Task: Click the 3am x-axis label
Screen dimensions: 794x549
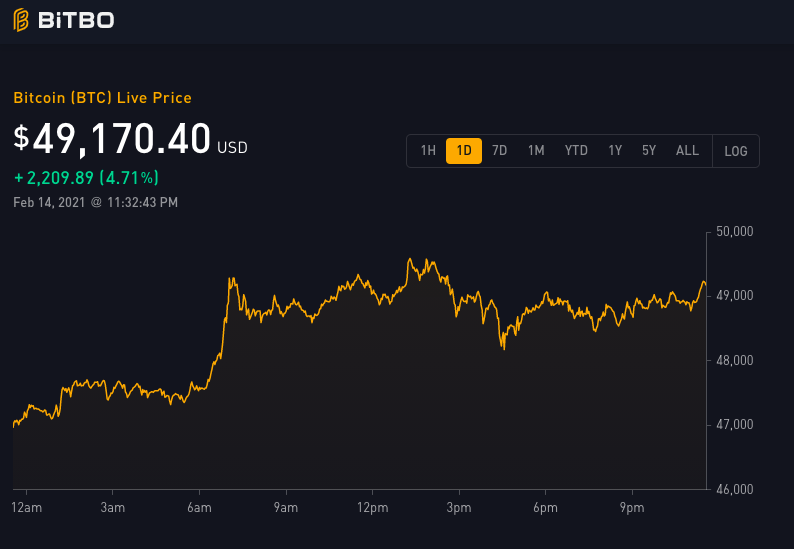Action: 112,507
